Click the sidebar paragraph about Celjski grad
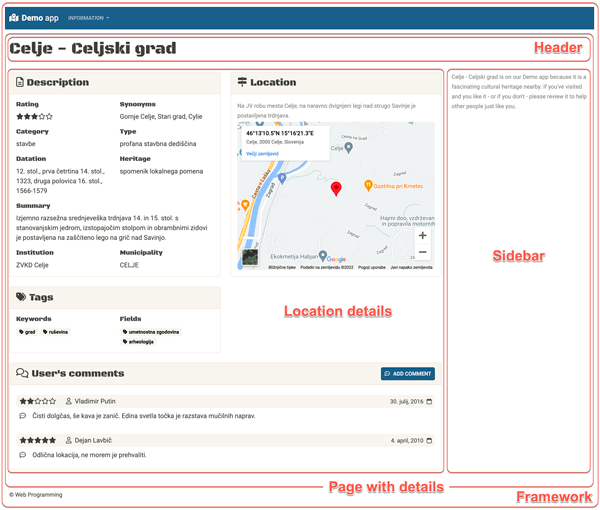The height and width of the screenshot is (510, 600). point(519,91)
